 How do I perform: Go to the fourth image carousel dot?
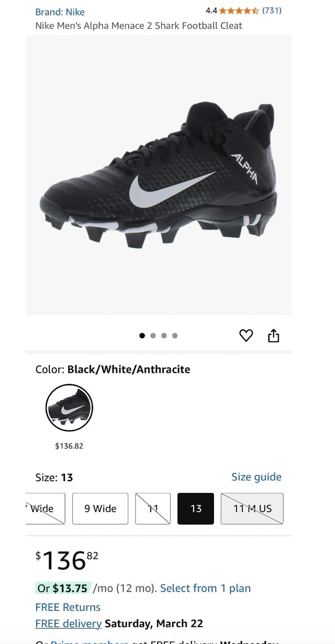click(175, 336)
